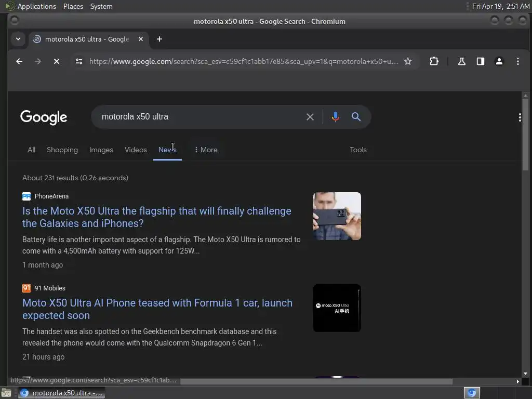Click the 91 Mobiles orange favicon
Image resolution: width=532 pixels, height=399 pixels.
(26, 288)
